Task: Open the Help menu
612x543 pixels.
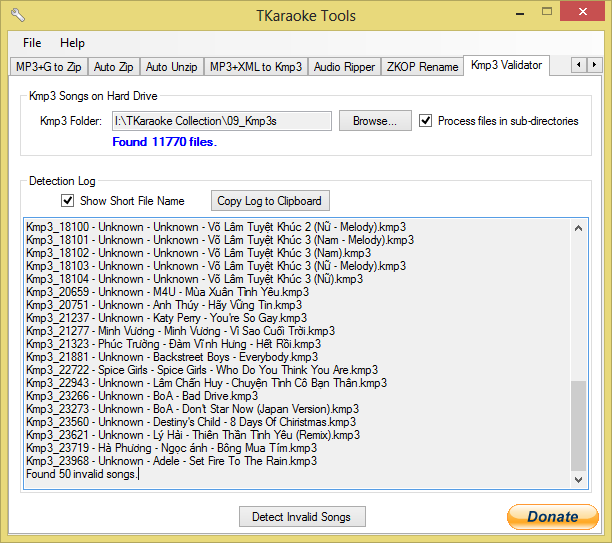Action: (x=72, y=43)
